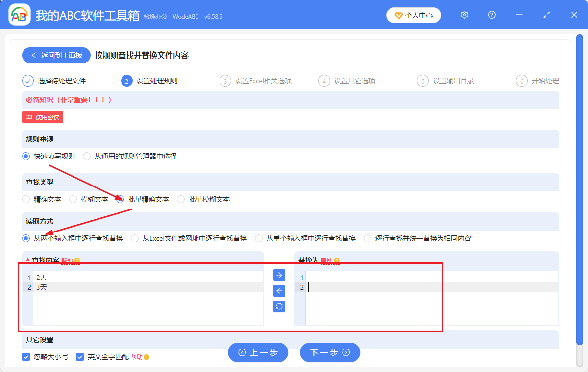588x372 pixels.
Task: Select 从Excel文件或网址中逐行查找替换 option
Action: [x=134, y=238]
